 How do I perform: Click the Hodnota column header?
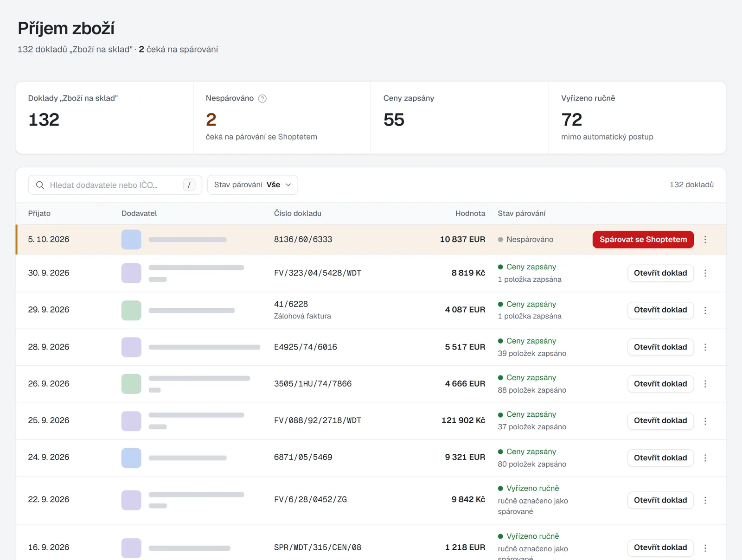tap(470, 214)
